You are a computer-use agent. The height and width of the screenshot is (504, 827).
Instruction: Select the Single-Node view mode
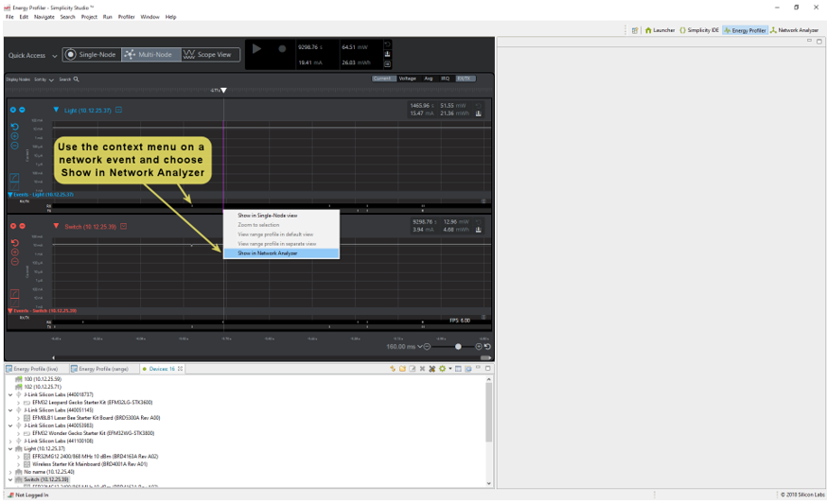pyautogui.click(x=91, y=54)
